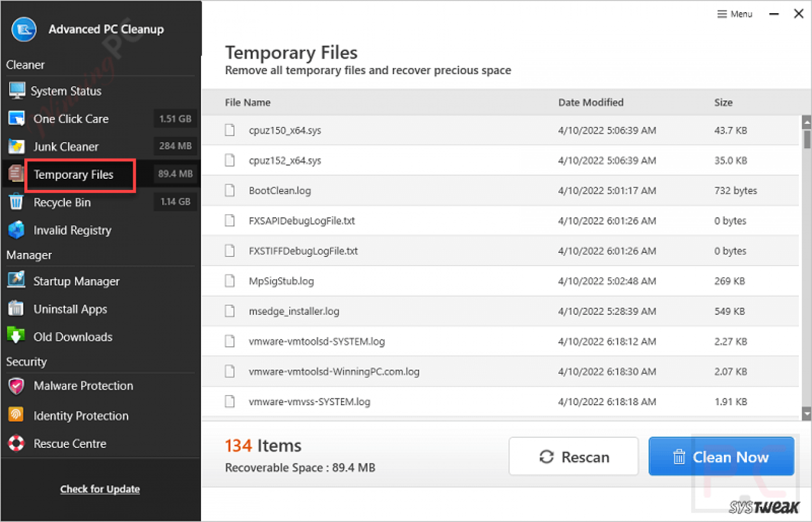Click the Rescan button
This screenshot has height=522, width=812.
click(x=574, y=456)
